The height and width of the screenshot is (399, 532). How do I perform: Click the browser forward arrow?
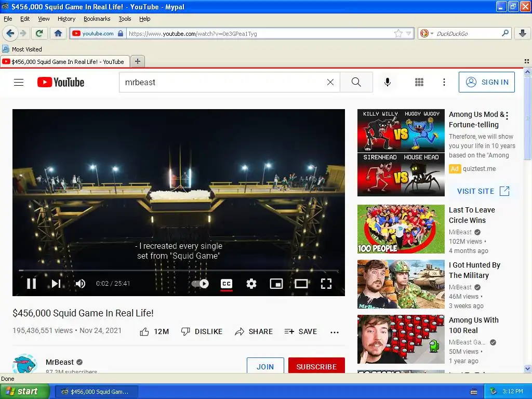coord(23,33)
